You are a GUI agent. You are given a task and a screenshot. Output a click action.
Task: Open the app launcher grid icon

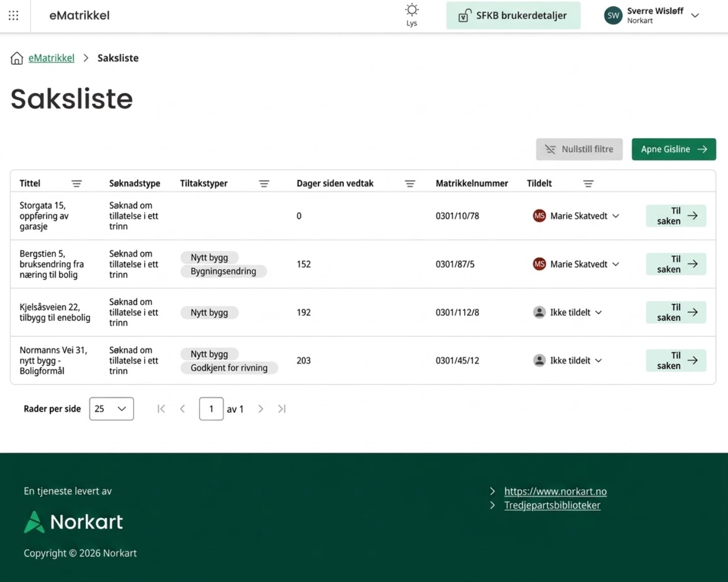pyautogui.click(x=14, y=15)
